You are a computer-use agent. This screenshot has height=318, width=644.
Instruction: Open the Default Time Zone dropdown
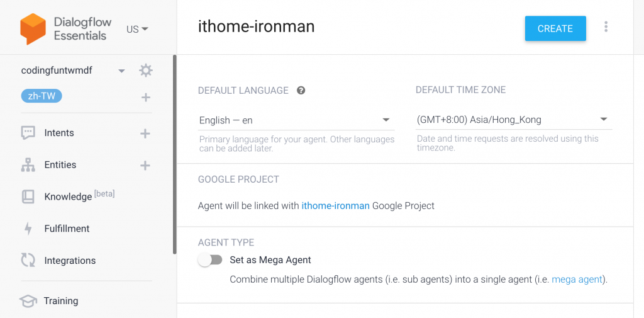point(513,120)
